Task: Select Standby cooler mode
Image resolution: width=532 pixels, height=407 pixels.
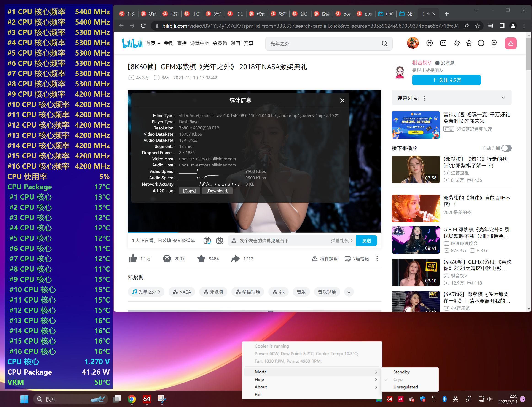Action: coord(401,372)
